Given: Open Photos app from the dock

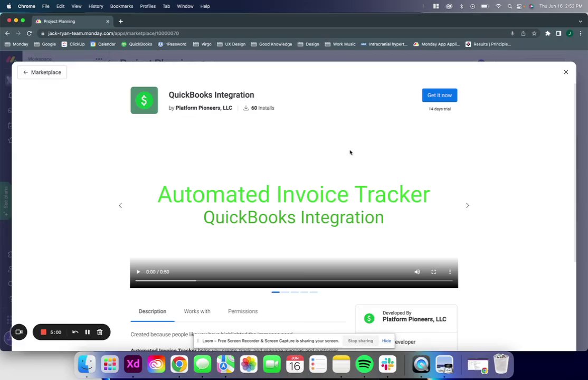Looking at the screenshot, I should click(x=249, y=364).
